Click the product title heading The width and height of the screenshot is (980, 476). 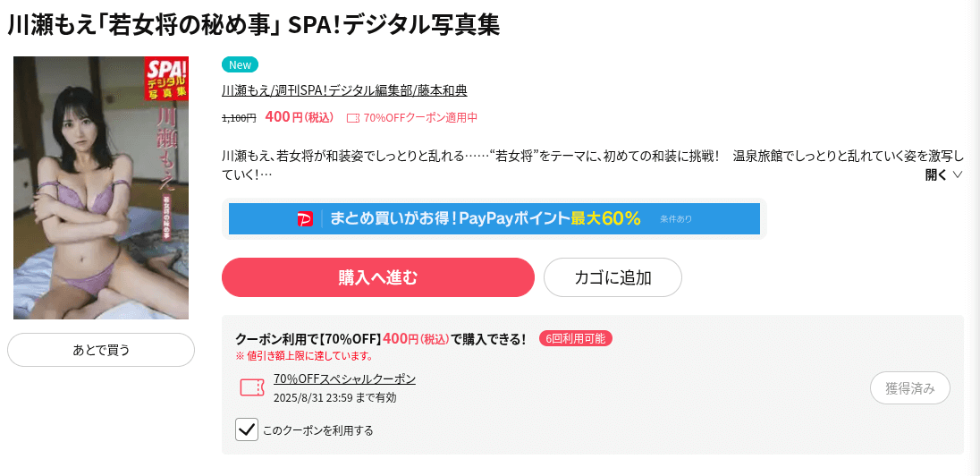[x=254, y=25]
